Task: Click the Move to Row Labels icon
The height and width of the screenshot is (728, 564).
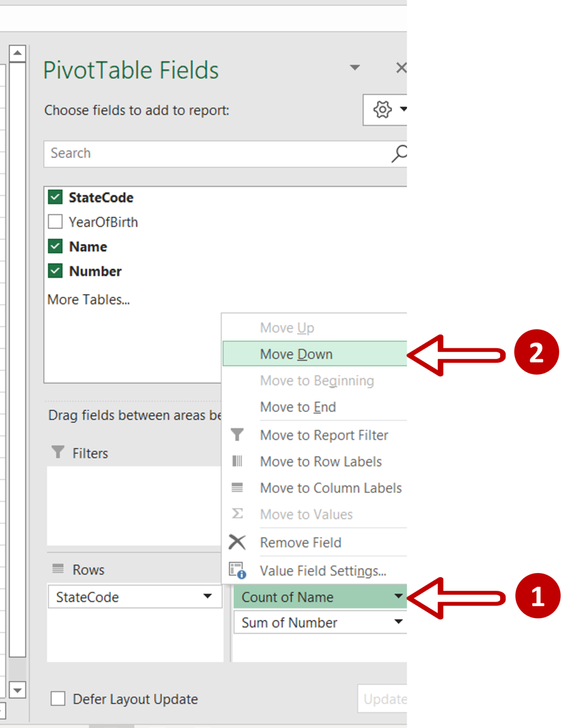Action: point(238,461)
